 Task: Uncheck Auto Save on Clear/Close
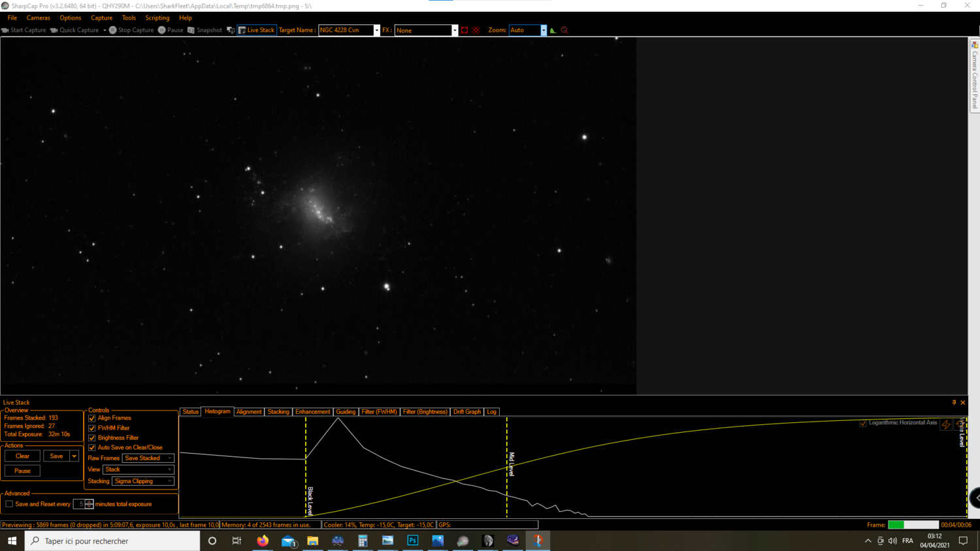tap(92, 447)
